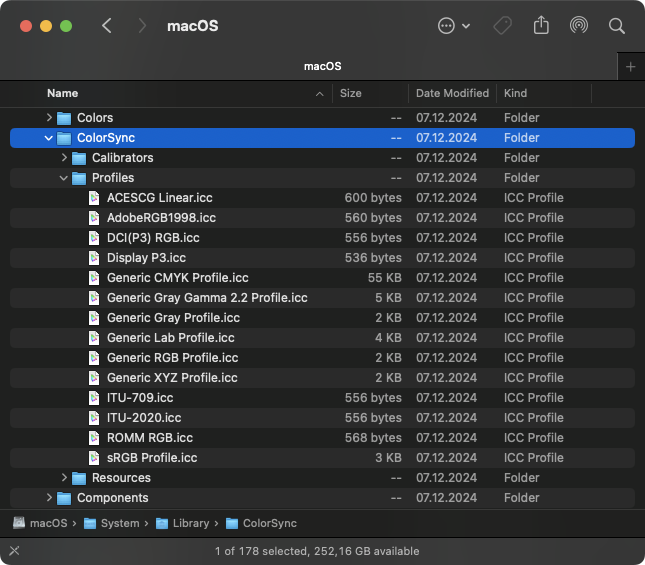This screenshot has width=645, height=565.
Task: Click the 55 KB size value
Action: click(384, 278)
